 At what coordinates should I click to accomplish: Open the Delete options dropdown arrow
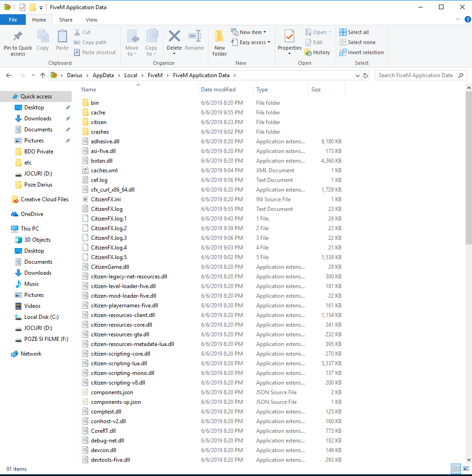coord(174,54)
